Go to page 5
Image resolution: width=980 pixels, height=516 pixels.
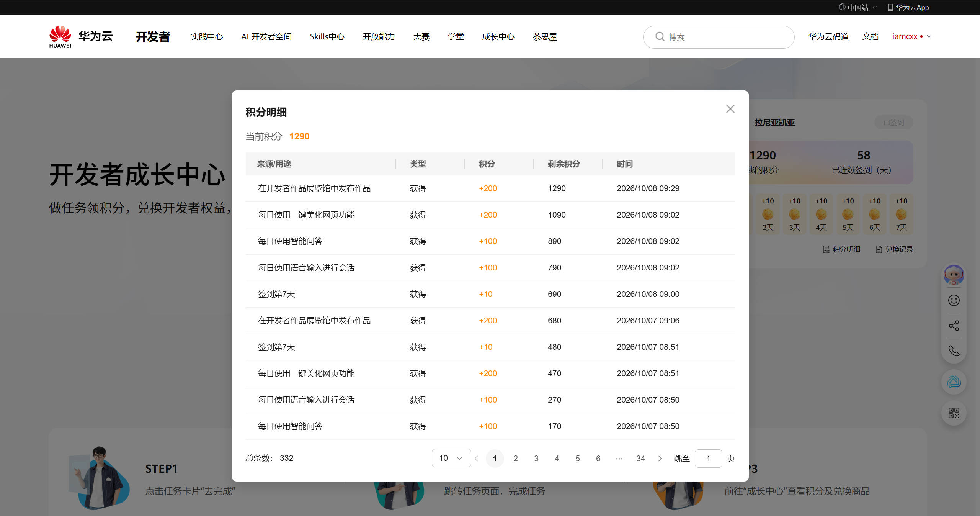[578, 459]
